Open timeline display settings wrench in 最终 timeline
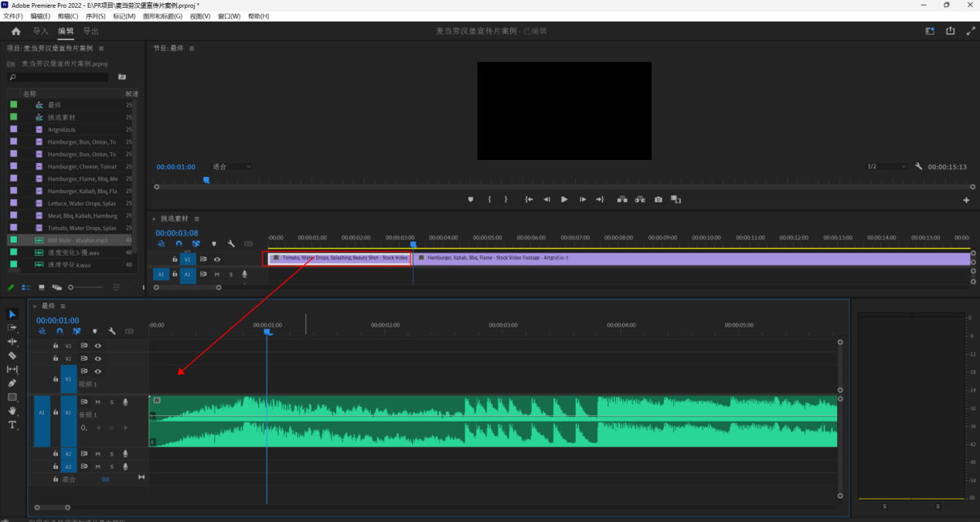This screenshot has height=522, width=980. (x=112, y=331)
